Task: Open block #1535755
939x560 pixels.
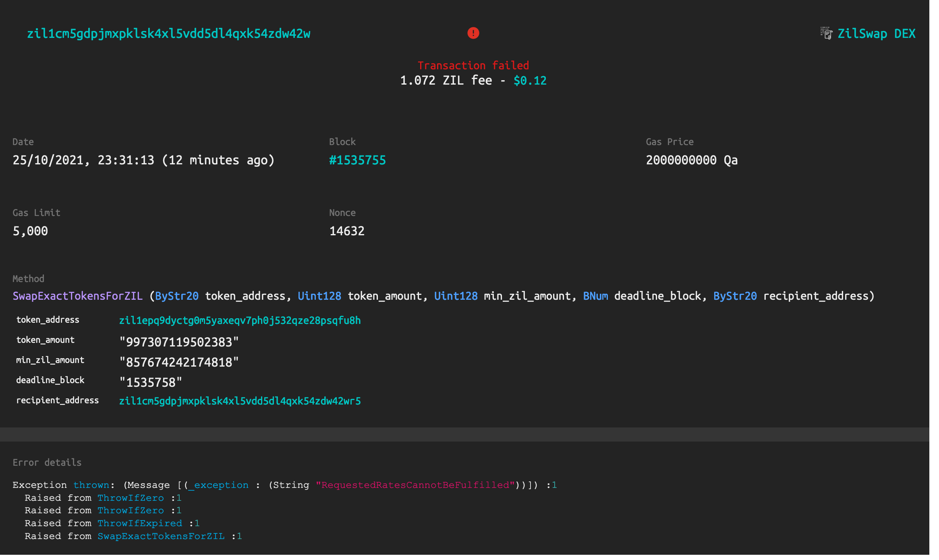Action: pyautogui.click(x=357, y=160)
